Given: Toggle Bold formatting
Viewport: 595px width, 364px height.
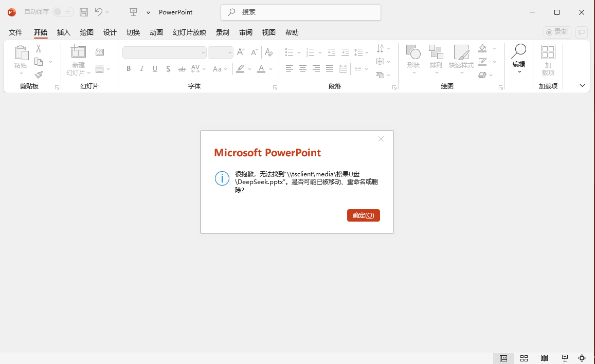Looking at the screenshot, I should [129, 68].
